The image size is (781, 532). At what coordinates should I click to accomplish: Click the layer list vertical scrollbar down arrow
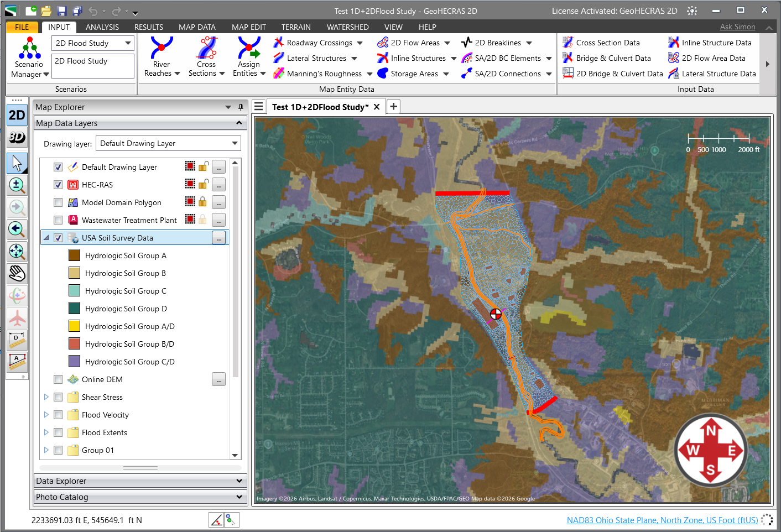tap(235, 455)
